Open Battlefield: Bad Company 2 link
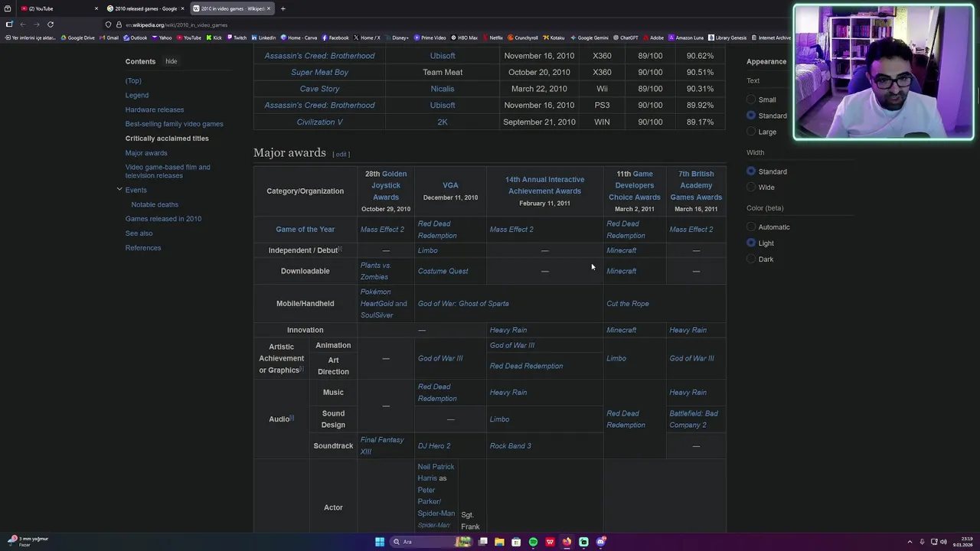The width and height of the screenshot is (980, 551). pos(693,419)
